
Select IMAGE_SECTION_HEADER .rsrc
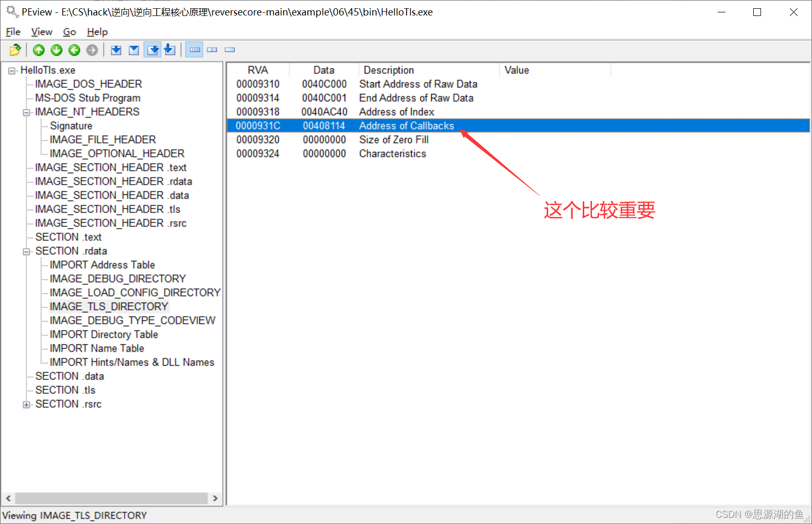[111, 223]
